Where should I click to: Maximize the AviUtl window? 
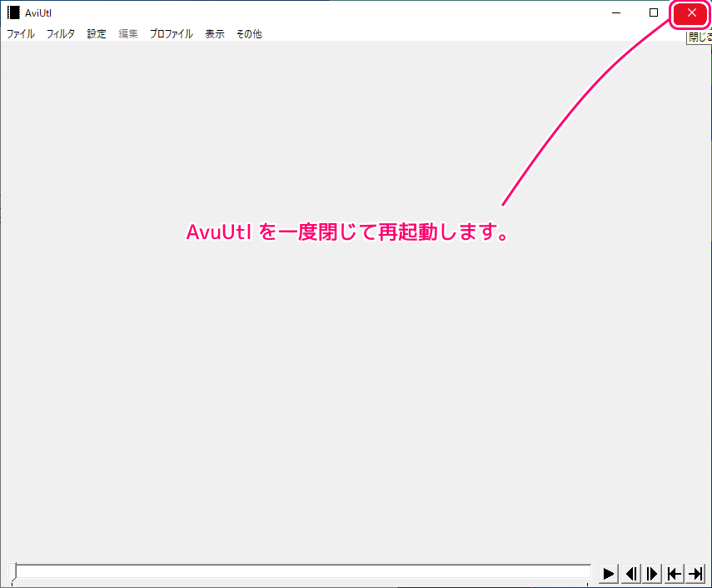point(654,12)
